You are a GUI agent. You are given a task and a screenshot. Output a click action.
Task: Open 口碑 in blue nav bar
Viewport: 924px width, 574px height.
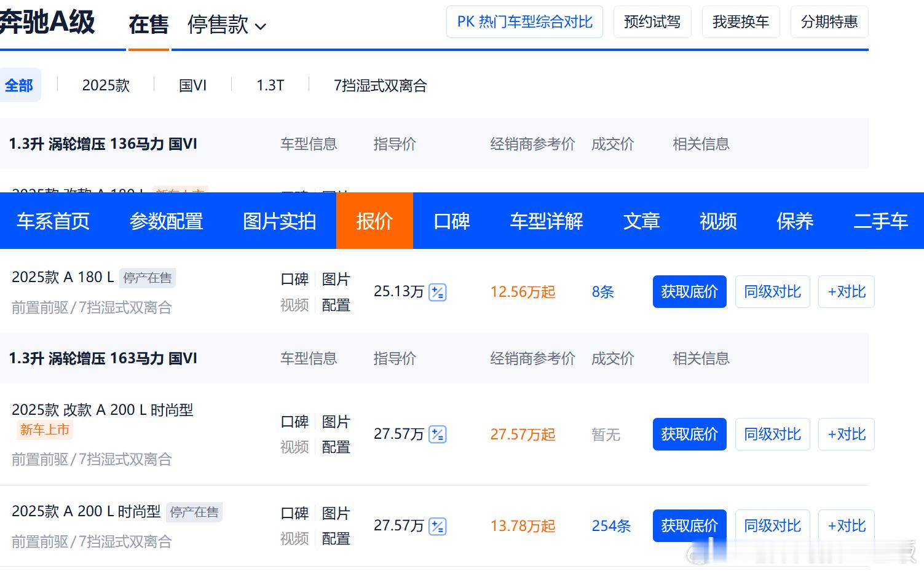click(x=452, y=221)
